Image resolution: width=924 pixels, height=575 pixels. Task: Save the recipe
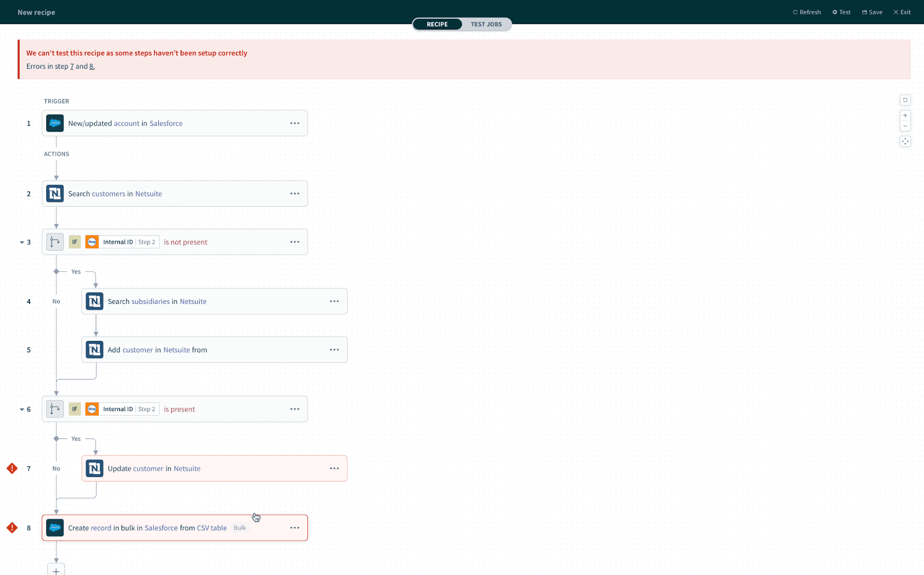click(872, 12)
